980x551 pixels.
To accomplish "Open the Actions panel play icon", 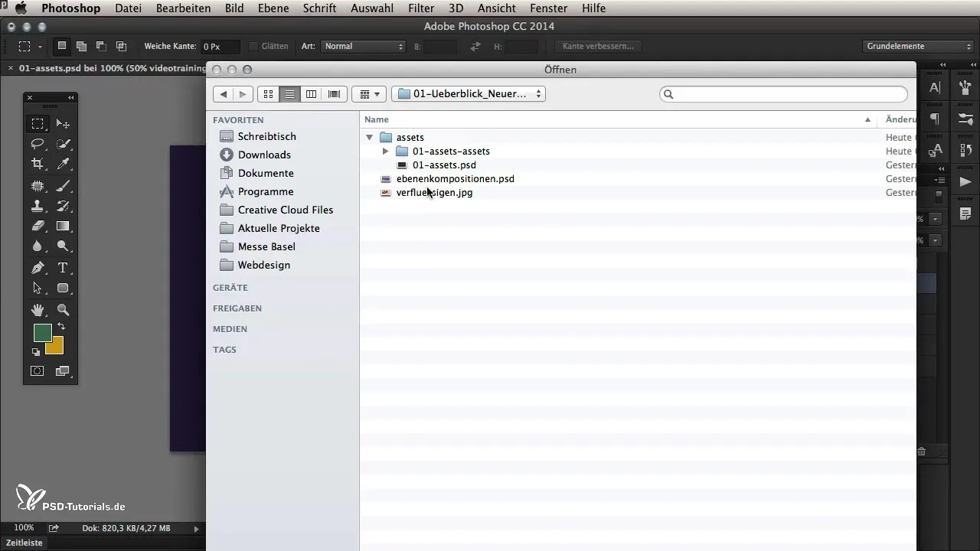I will [965, 181].
